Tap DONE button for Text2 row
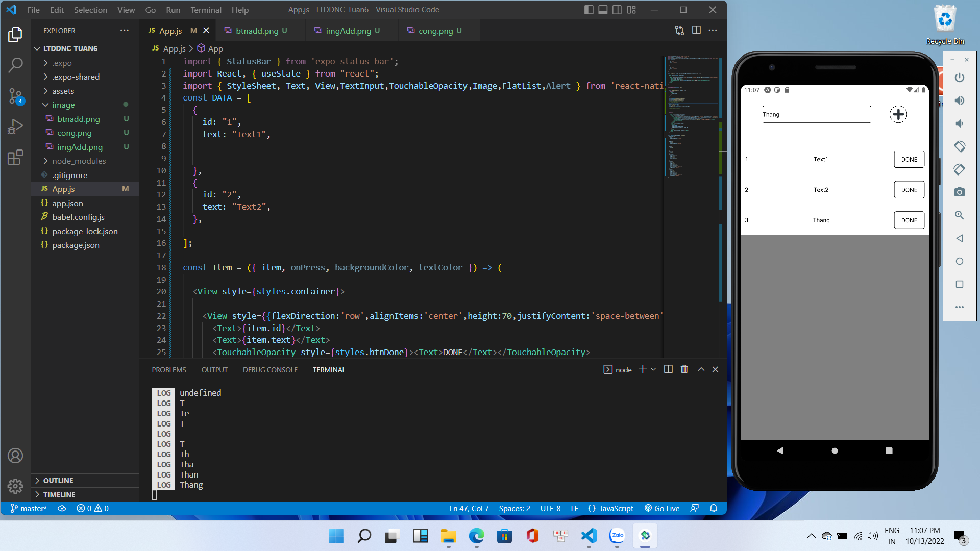 [x=909, y=190]
